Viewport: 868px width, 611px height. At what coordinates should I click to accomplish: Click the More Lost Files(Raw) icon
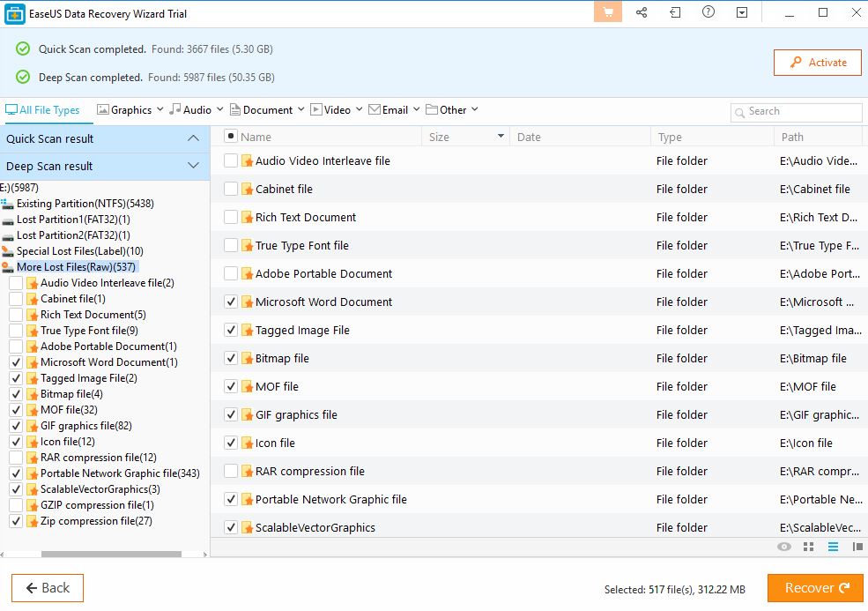(x=7, y=267)
